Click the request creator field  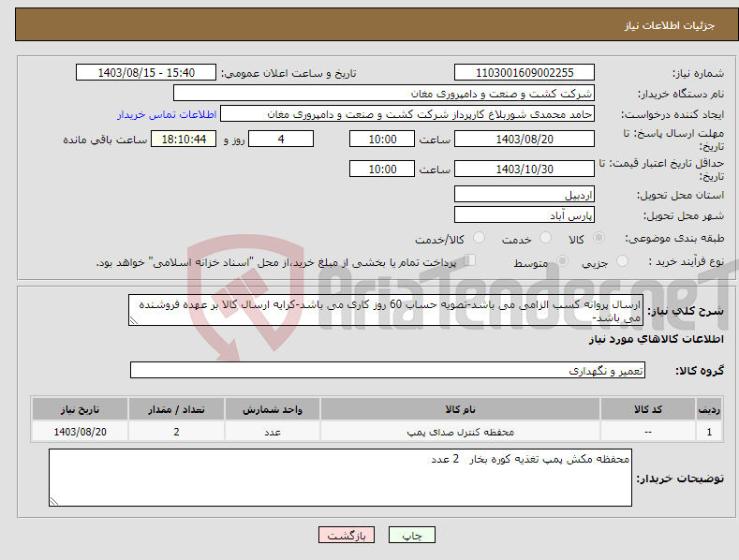pyautogui.click(x=407, y=114)
